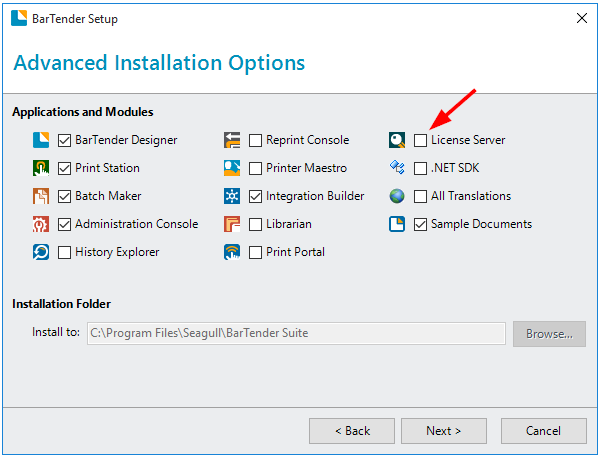Click the BarTender Designer label text

[126, 140]
